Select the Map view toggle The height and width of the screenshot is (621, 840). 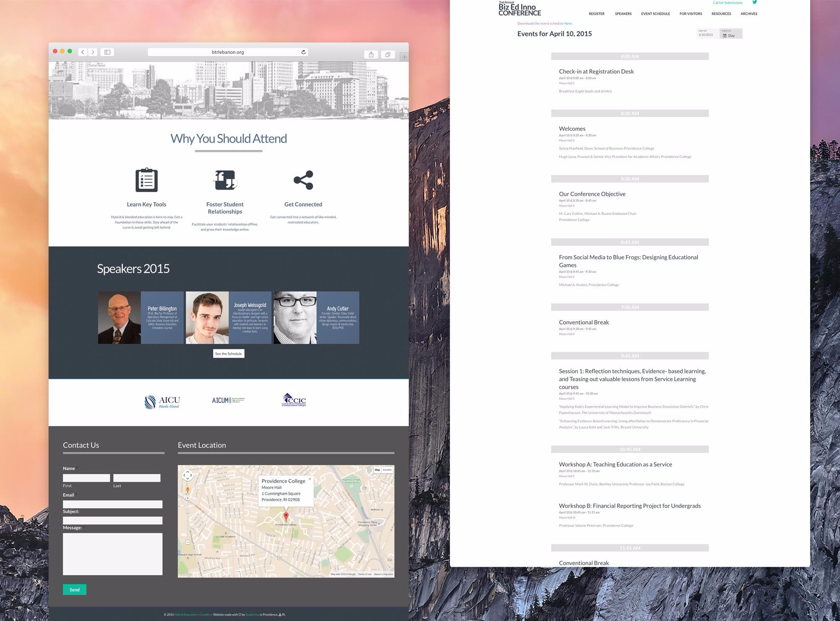[377, 470]
